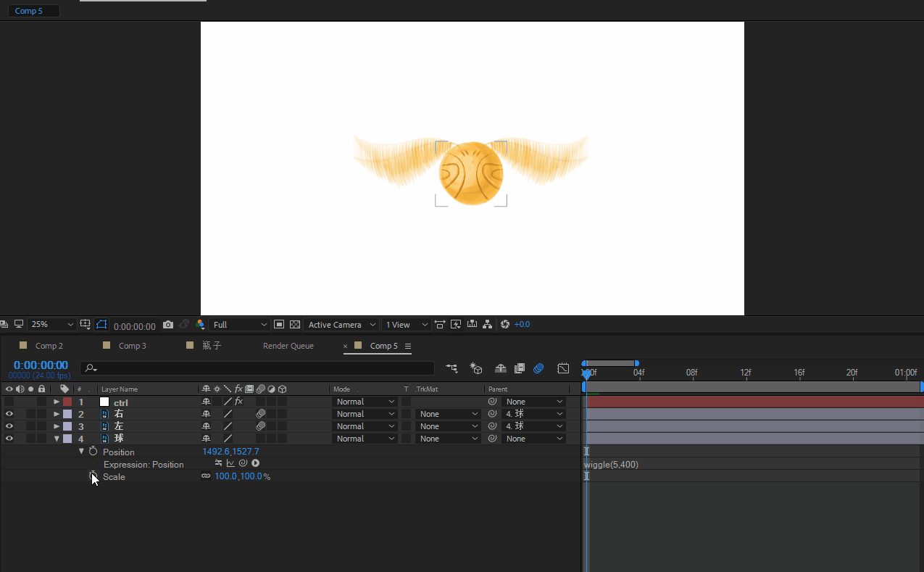Collapse the Position property expression
Image resolution: width=924 pixels, height=572 pixels.
click(x=81, y=451)
